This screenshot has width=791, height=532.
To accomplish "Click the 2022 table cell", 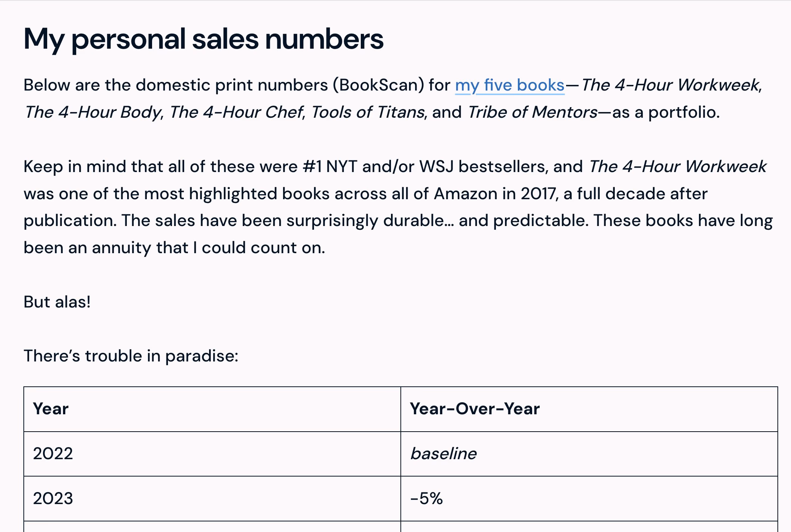I will pos(212,454).
